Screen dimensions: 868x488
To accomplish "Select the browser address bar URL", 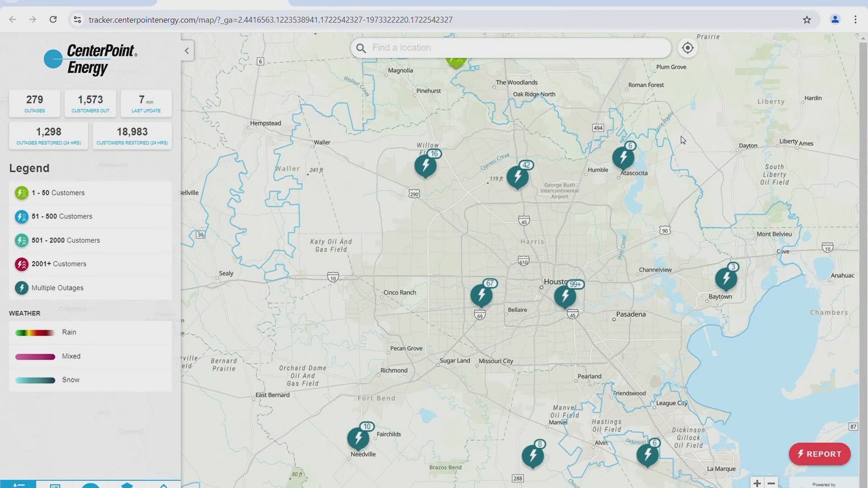I will click(270, 20).
